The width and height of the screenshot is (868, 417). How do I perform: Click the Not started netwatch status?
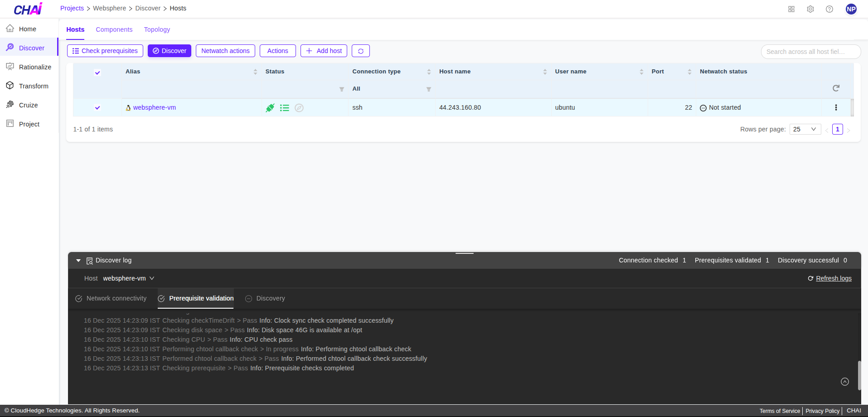pos(720,107)
